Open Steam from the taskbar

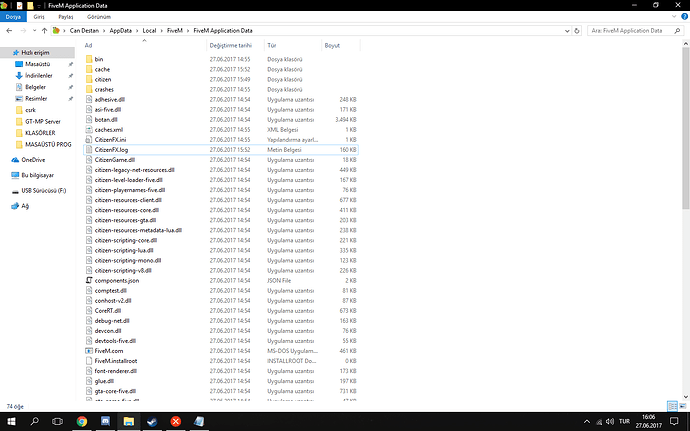click(152, 422)
